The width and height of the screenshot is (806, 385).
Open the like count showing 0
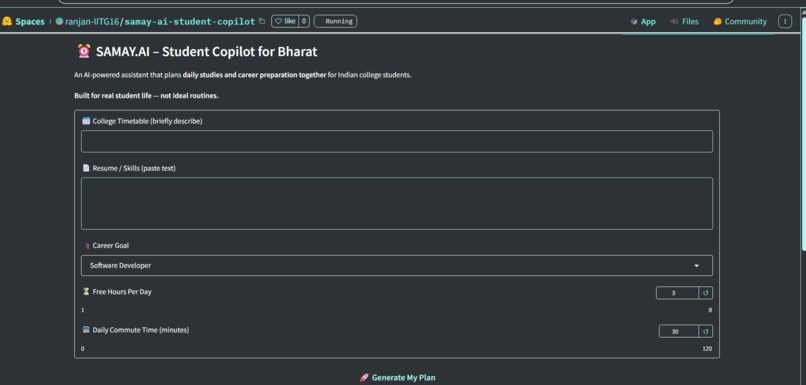(304, 21)
